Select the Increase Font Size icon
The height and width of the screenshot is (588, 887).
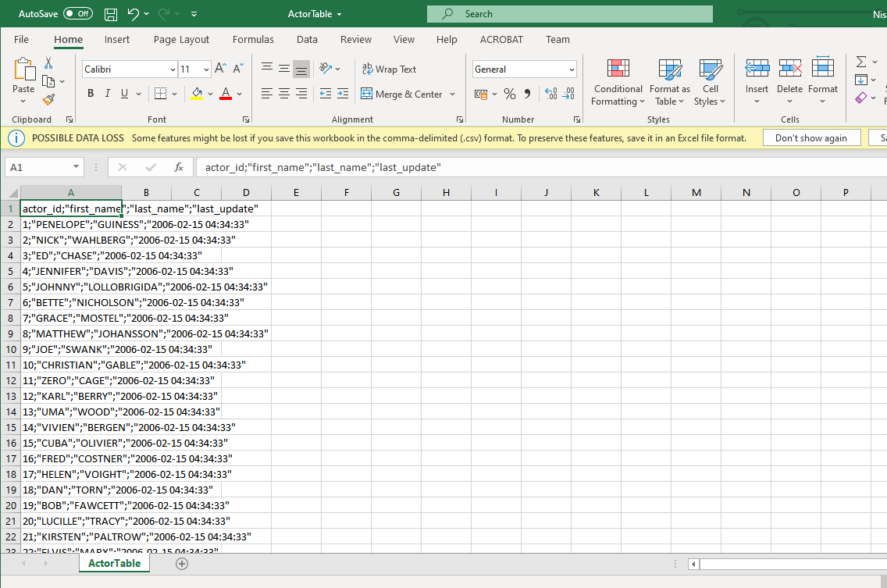221,69
